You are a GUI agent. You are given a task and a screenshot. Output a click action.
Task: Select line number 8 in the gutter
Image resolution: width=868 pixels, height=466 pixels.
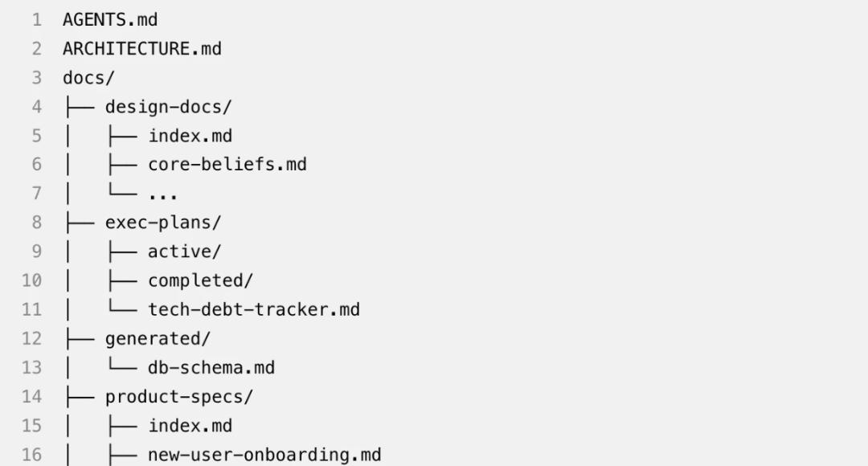click(x=37, y=223)
